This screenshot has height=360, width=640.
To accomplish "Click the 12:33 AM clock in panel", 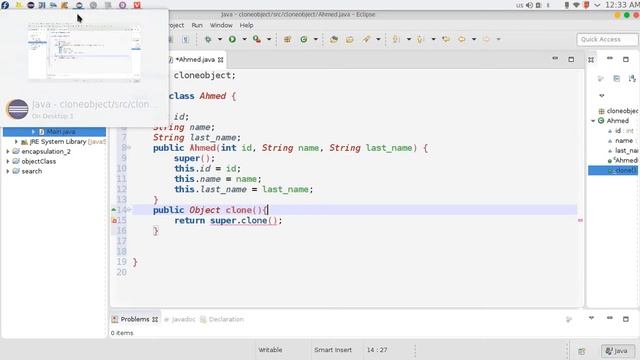I will click(622, 5).
